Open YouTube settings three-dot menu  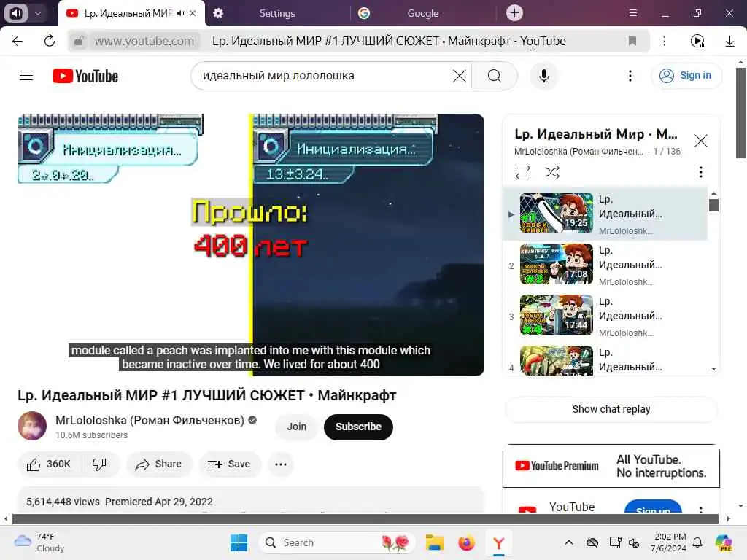tap(630, 76)
